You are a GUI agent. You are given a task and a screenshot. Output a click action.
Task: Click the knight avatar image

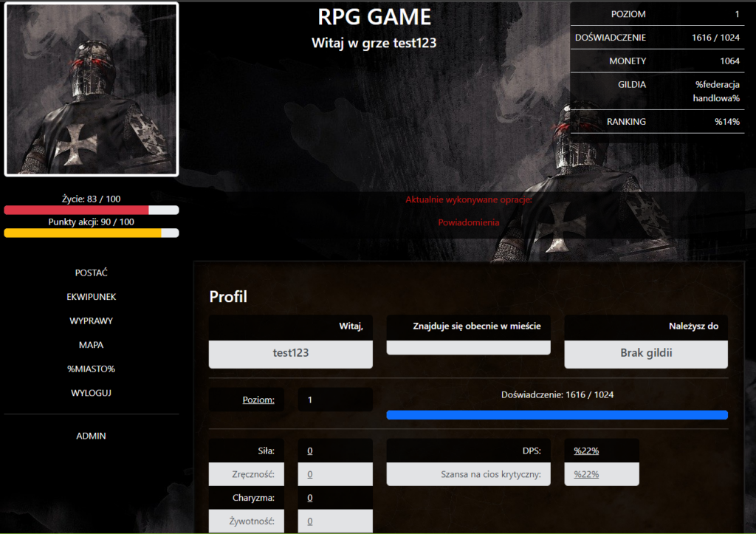(x=92, y=89)
